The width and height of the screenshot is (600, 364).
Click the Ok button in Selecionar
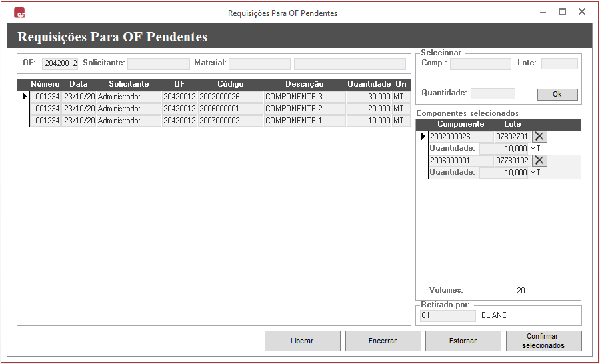coord(557,95)
